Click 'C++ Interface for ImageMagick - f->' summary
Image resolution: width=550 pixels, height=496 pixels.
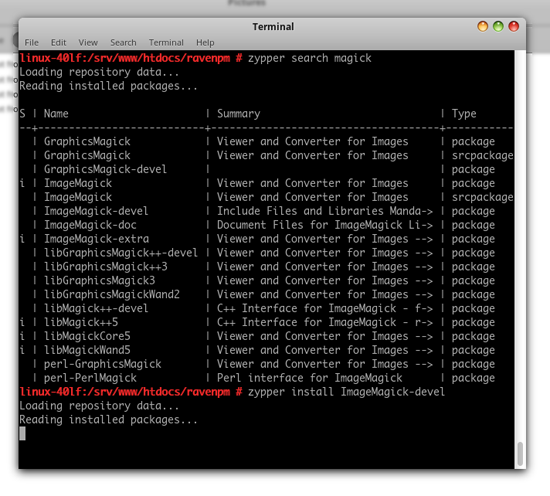(x=325, y=308)
